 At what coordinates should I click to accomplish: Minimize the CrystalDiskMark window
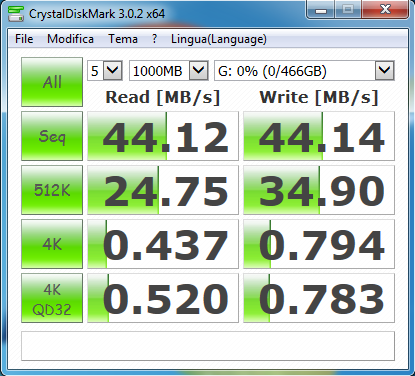320,10
